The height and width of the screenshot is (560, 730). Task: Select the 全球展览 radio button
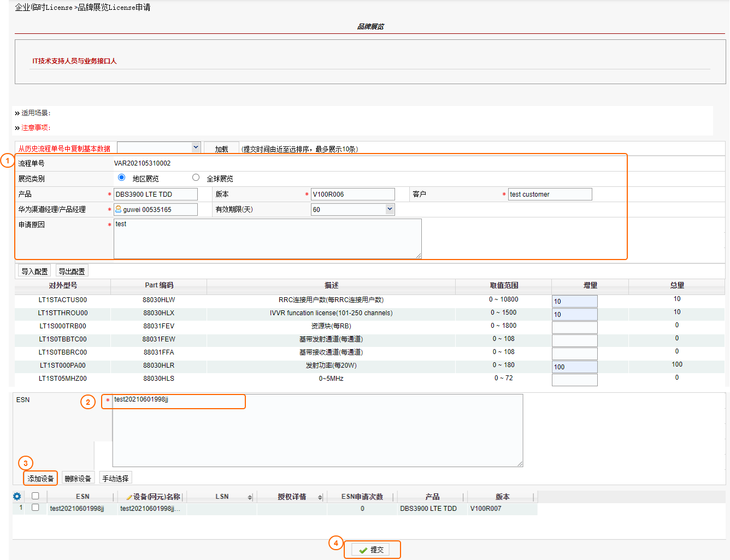tap(196, 178)
